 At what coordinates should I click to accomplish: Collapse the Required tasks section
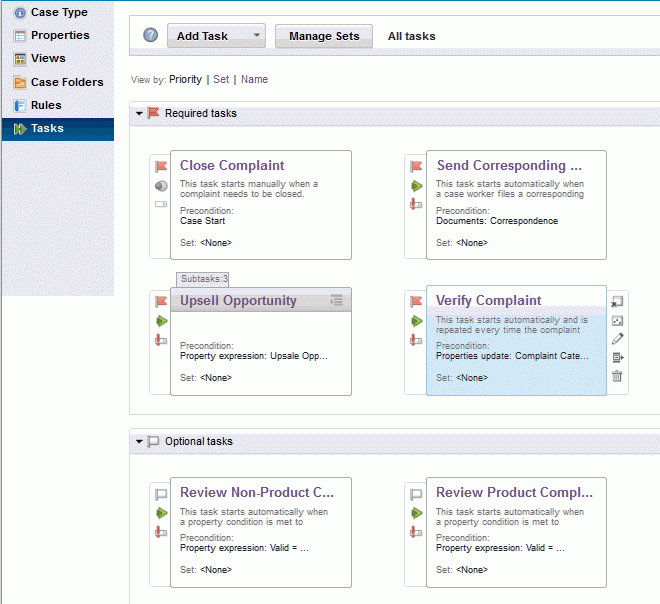(139, 113)
